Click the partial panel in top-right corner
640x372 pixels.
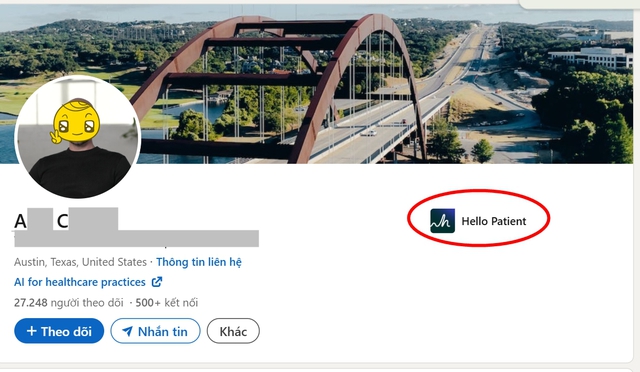coord(579,3)
